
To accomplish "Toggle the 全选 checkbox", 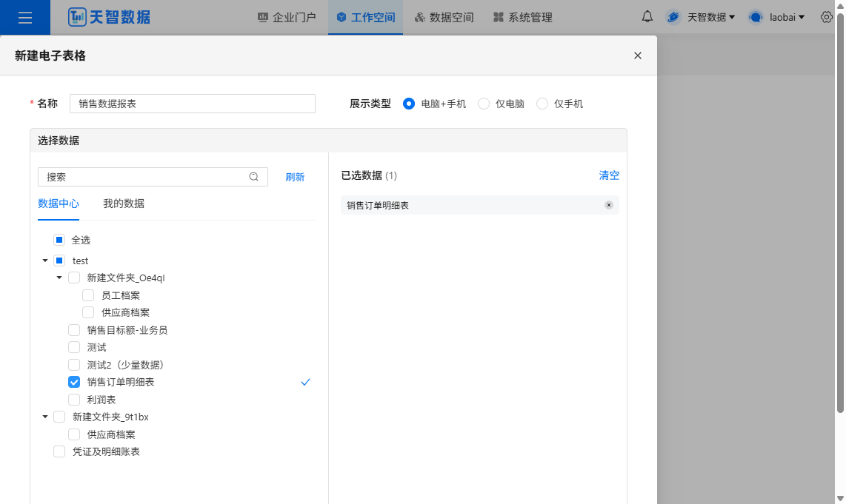I will 59,240.
